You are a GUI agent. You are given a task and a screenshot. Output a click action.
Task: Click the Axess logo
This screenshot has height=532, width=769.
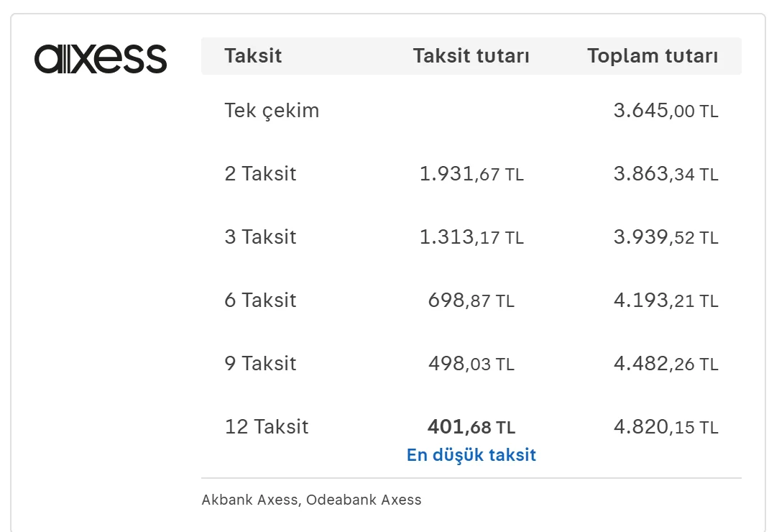tap(101, 59)
